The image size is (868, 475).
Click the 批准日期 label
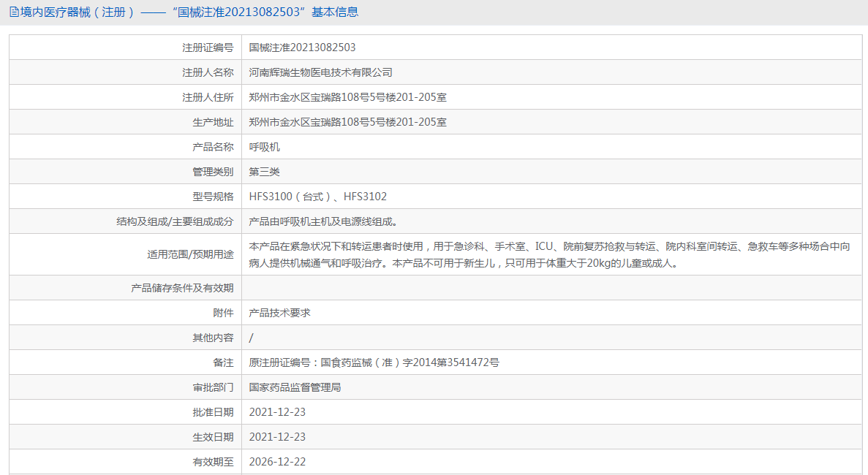coord(213,412)
